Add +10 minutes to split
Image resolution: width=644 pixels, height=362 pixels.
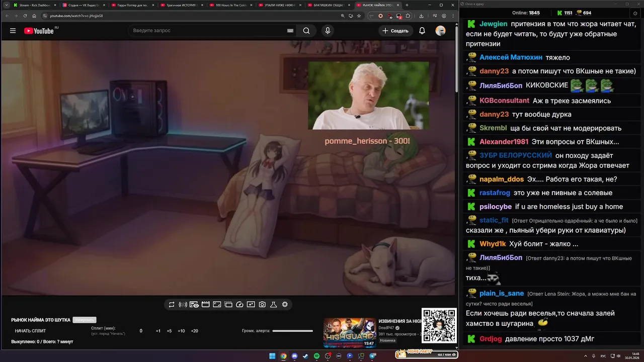[x=181, y=331]
